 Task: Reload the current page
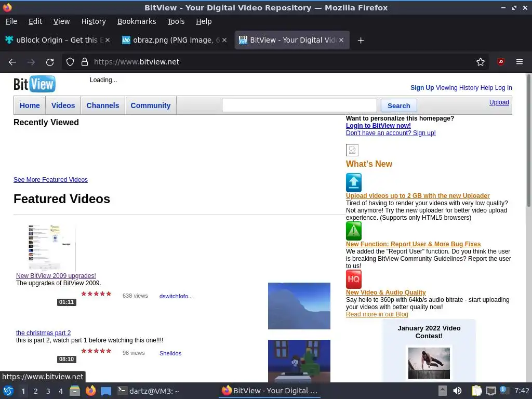[50, 62]
